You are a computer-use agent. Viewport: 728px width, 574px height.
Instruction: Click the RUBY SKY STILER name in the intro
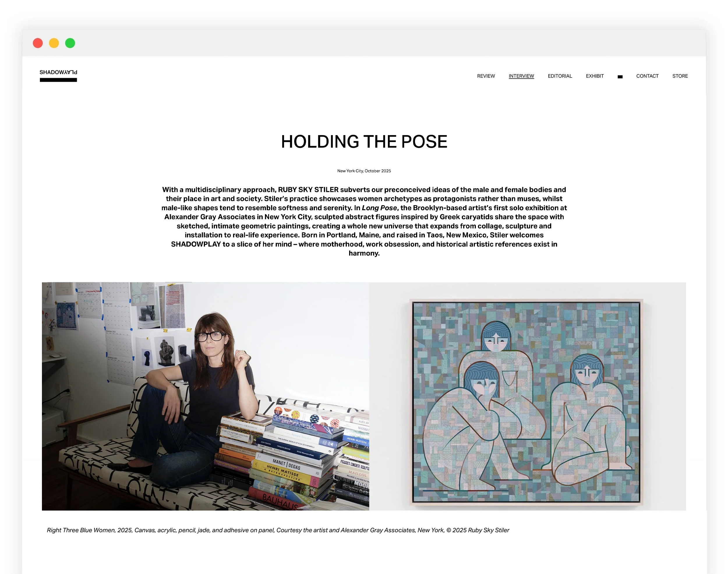308,189
